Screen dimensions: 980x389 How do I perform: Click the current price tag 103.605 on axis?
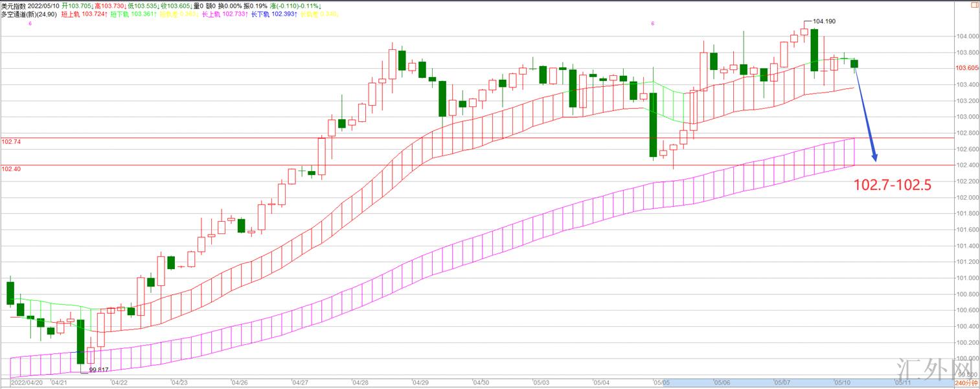tap(966, 68)
